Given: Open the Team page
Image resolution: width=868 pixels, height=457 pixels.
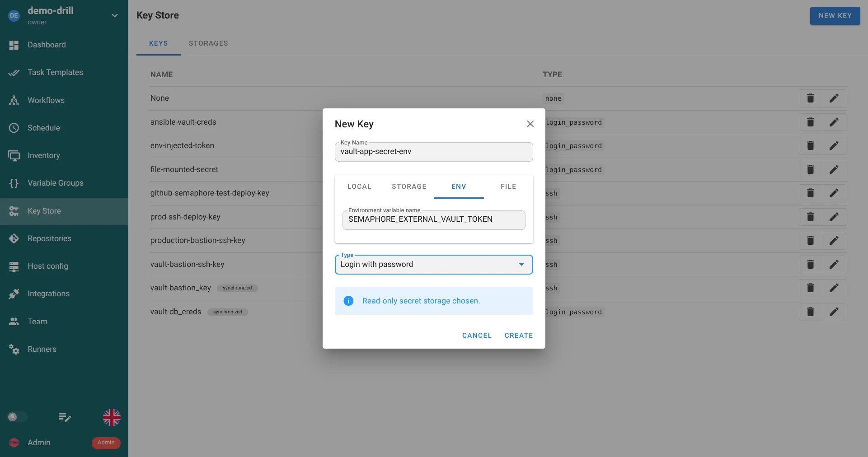Looking at the screenshot, I should pyautogui.click(x=64, y=322).
